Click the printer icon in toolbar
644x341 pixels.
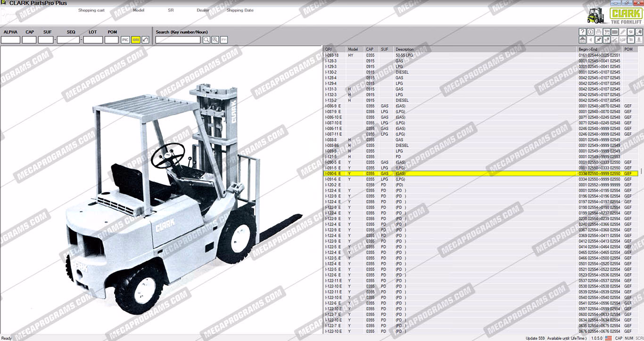[599, 32]
